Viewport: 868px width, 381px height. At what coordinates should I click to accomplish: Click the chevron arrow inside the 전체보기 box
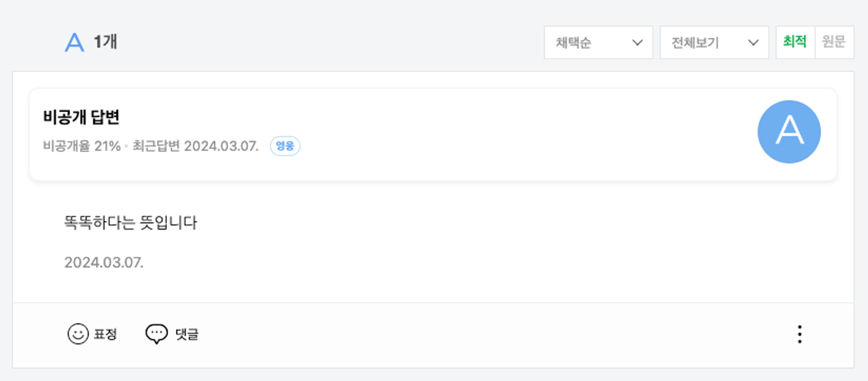coord(754,42)
